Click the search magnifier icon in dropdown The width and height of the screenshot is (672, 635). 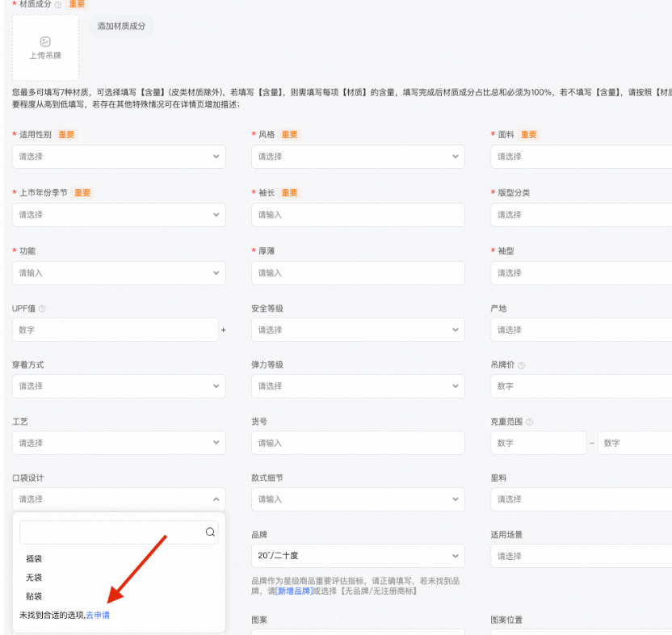(210, 532)
